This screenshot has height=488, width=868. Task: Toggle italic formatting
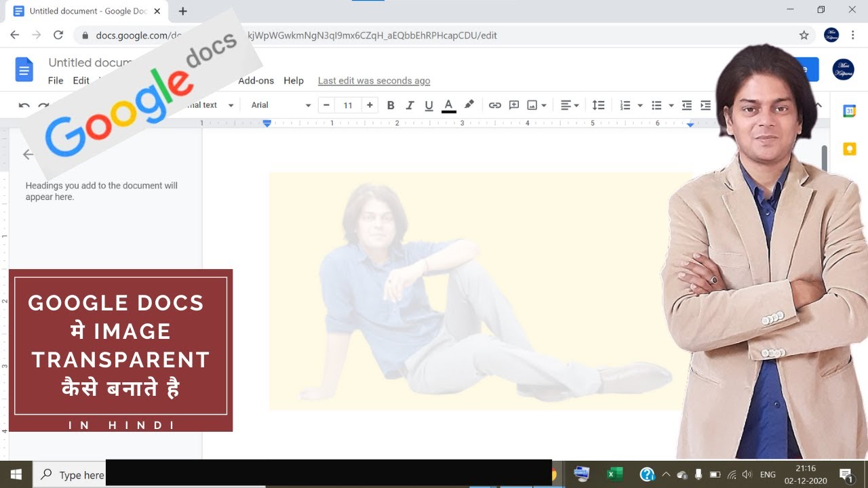coord(410,105)
